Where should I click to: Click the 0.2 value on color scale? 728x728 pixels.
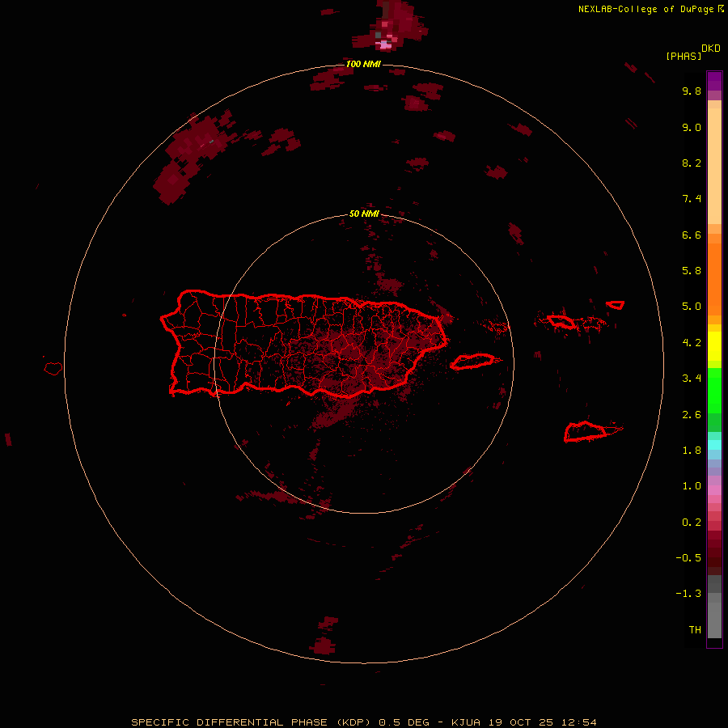click(692, 523)
